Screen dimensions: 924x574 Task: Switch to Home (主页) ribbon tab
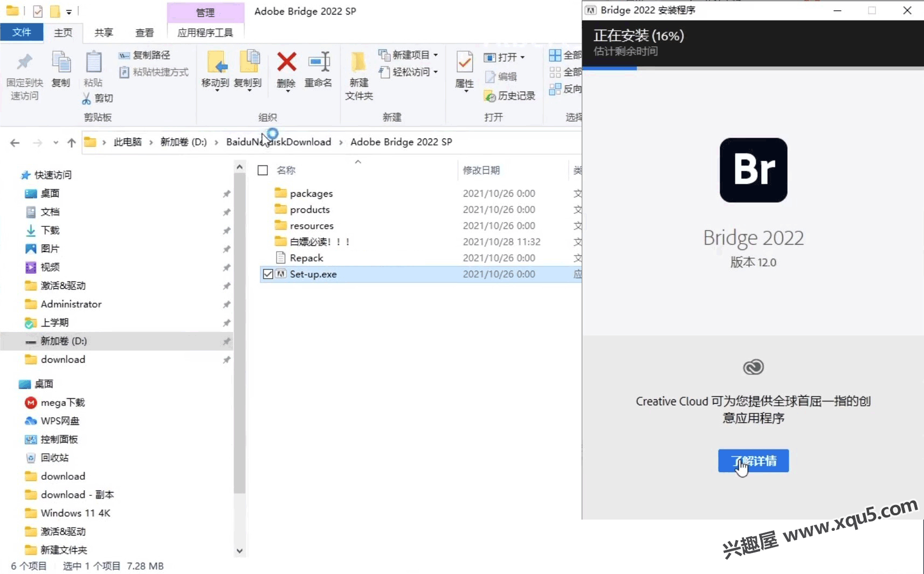[x=63, y=33]
